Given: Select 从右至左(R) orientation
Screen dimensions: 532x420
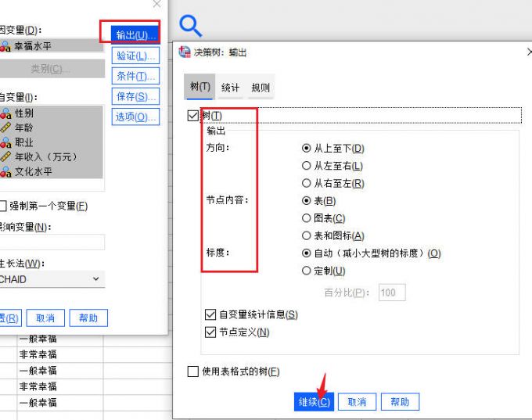Looking at the screenshot, I should (306, 183).
